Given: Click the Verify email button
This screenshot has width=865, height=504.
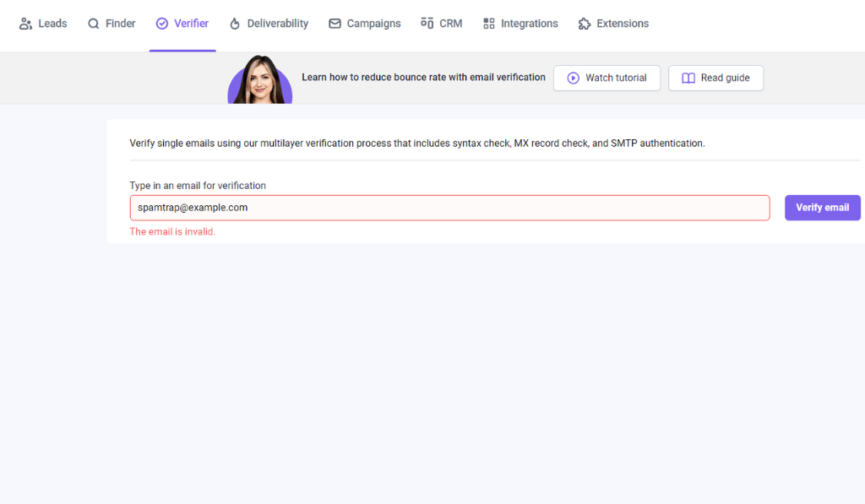Looking at the screenshot, I should (823, 208).
